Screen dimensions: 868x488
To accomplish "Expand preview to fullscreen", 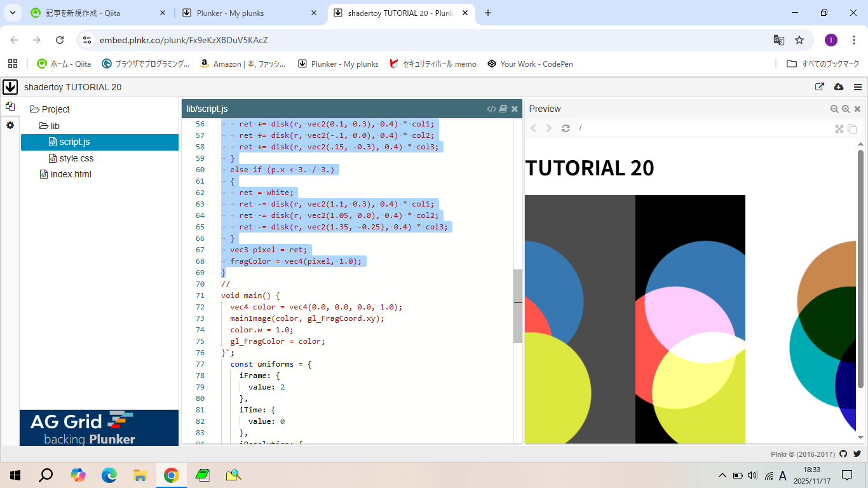I will 839,129.
